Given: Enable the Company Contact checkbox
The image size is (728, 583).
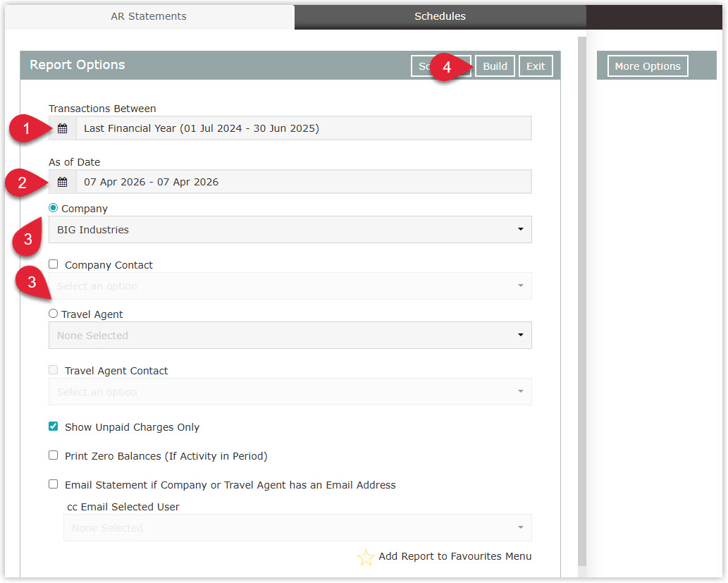Looking at the screenshot, I should pos(54,264).
